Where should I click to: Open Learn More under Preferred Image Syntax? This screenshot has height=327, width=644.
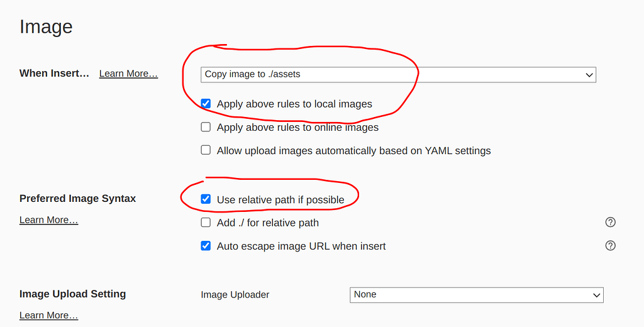click(x=48, y=220)
